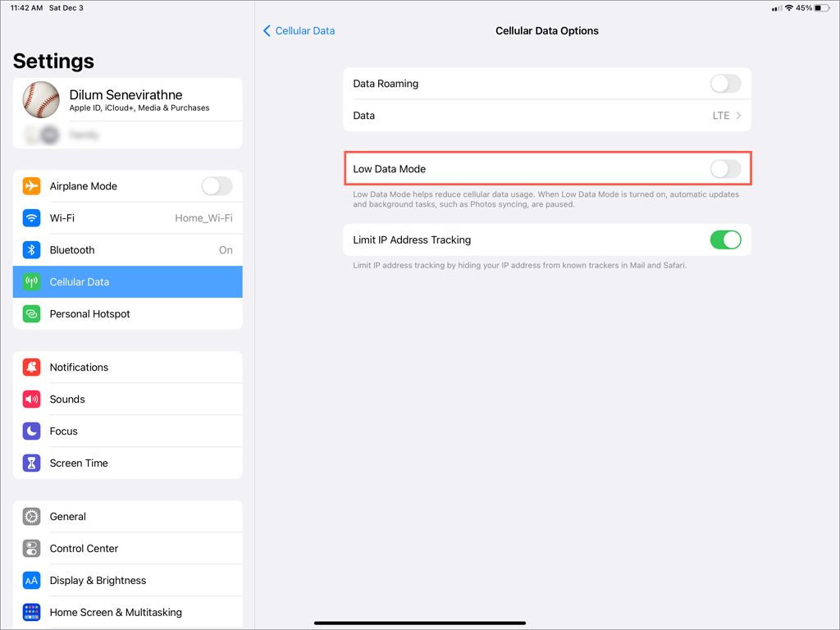This screenshot has height=630, width=840.
Task: Click the Display & Brightness icon
Action: pos(31,580)
